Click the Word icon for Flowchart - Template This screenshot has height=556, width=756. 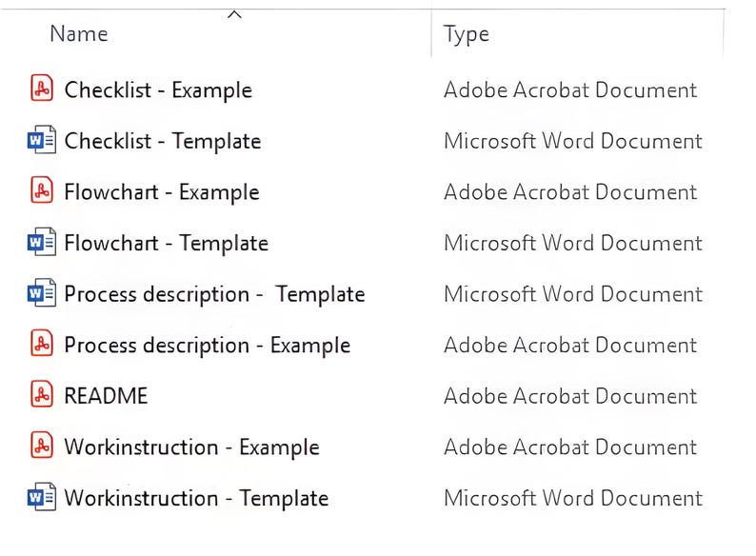42,242
